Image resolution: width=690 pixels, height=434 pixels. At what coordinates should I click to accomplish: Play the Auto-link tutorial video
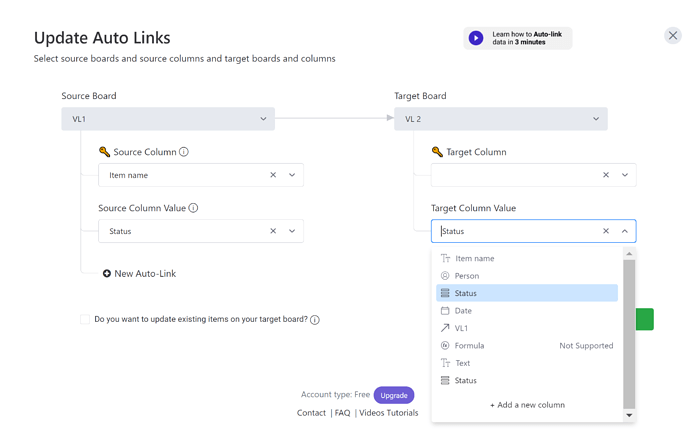pyautogui.click(x=476, y=38)
